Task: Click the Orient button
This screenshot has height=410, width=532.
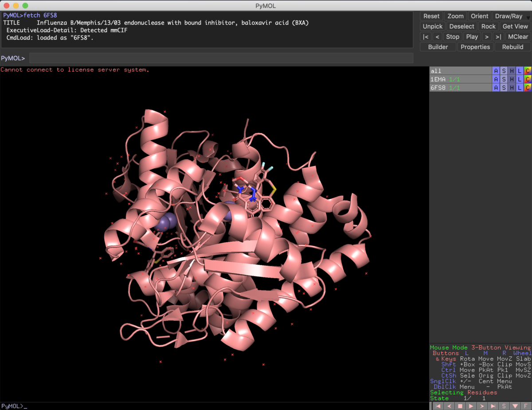Action: click(x=479, y=16)
